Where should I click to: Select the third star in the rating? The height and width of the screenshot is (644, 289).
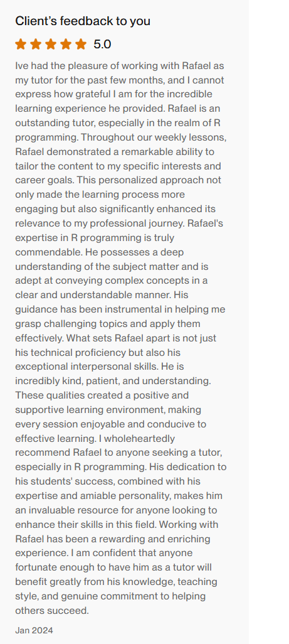point(51,44)
